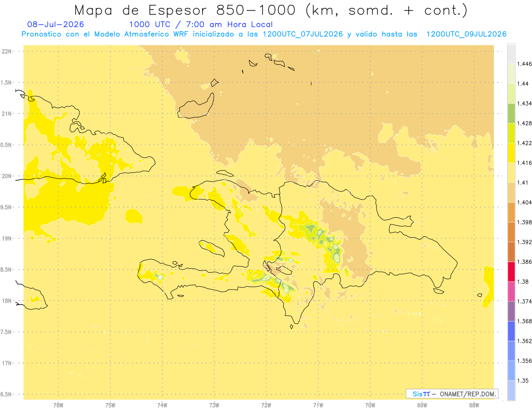Click the colorbar value "1.362"
This screenshot has width=532, height=411.
tap(524, 341)
